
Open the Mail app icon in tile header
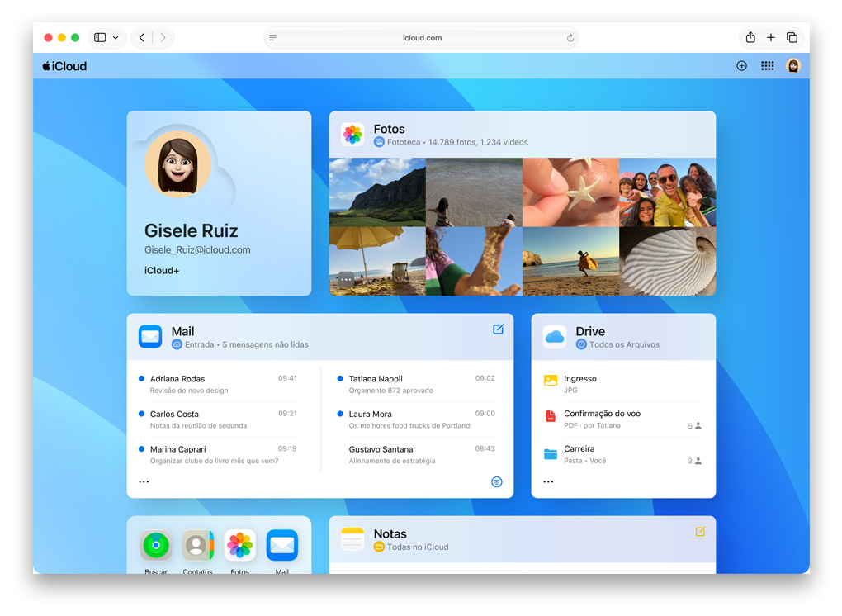150,336
